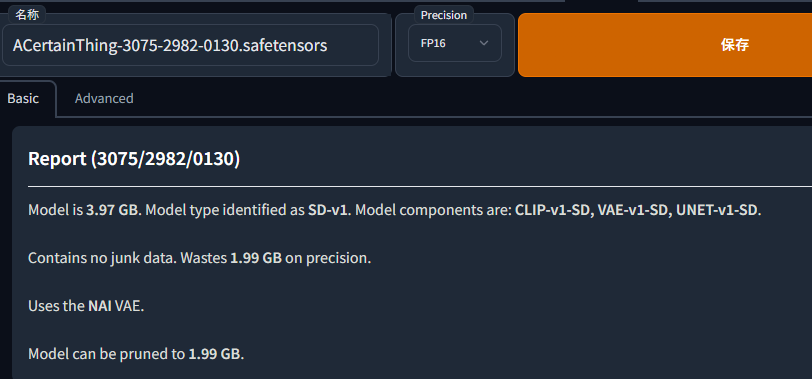Click the 'Contains no junk data' sentence
Image resolution: width=812 pixels, height=379 pixels.
click(x=102, y=258)
